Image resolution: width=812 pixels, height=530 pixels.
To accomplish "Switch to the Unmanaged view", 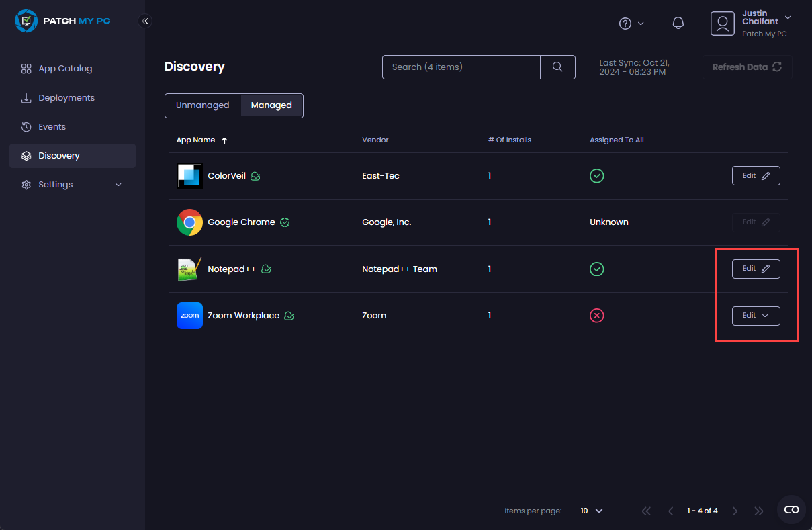I will pos(203,105).
